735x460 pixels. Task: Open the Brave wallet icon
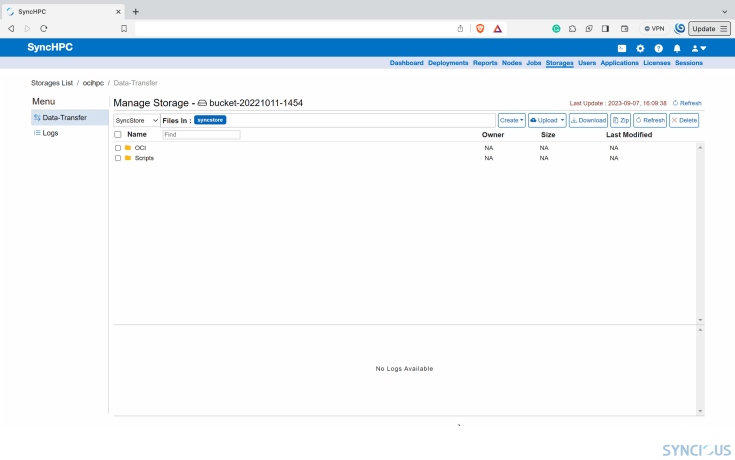(x=624, y=29)
